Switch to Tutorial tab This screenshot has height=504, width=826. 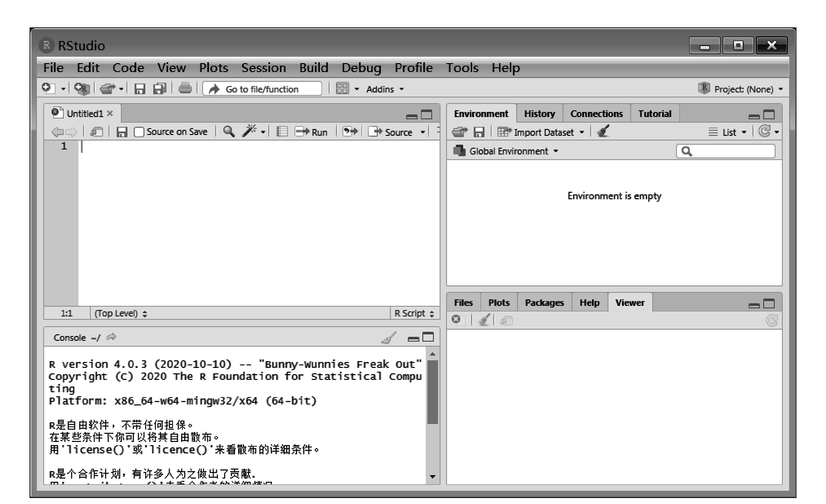(654, 114)
